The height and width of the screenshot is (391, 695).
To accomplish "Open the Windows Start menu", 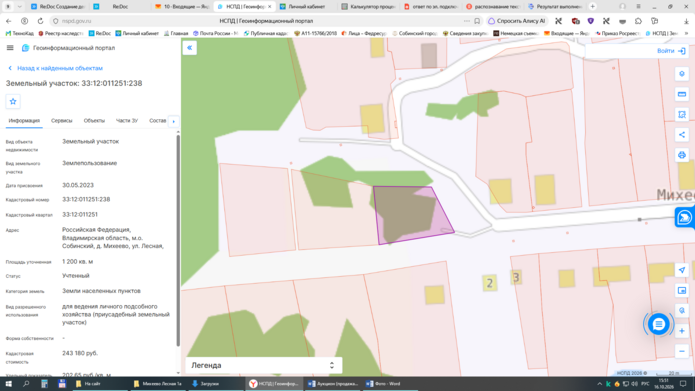I will [8, 384].
